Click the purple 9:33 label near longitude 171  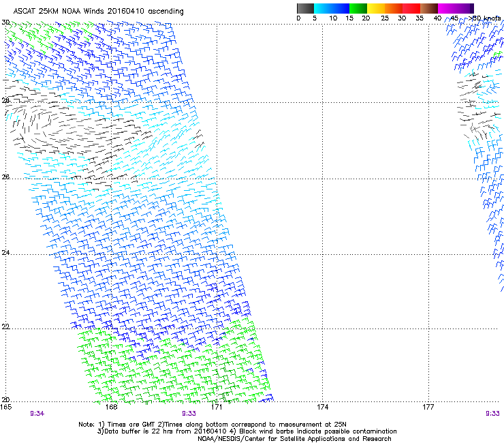(x=189, y=414)
